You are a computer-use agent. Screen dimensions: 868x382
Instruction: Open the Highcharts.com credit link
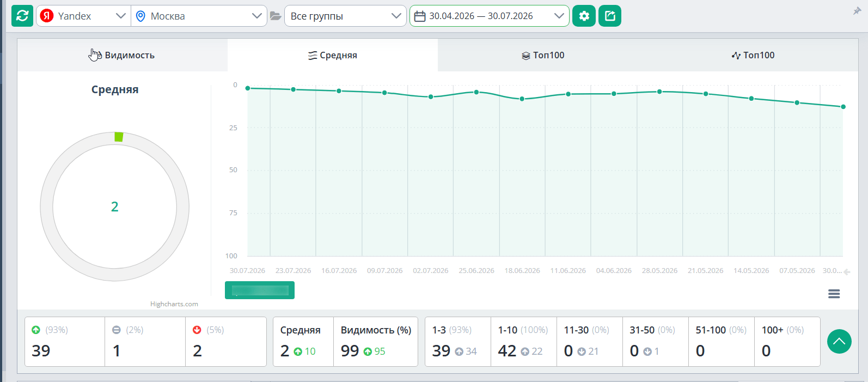pos(174,304)
